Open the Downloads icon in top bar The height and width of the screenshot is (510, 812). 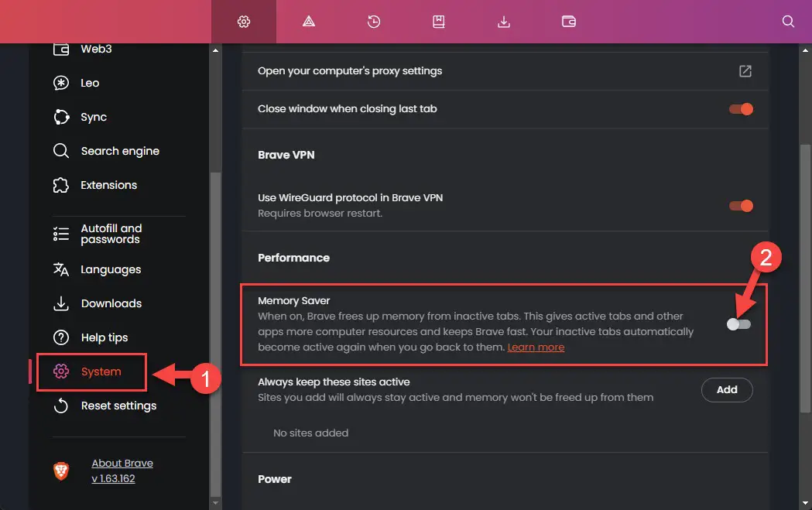(504, 22)
